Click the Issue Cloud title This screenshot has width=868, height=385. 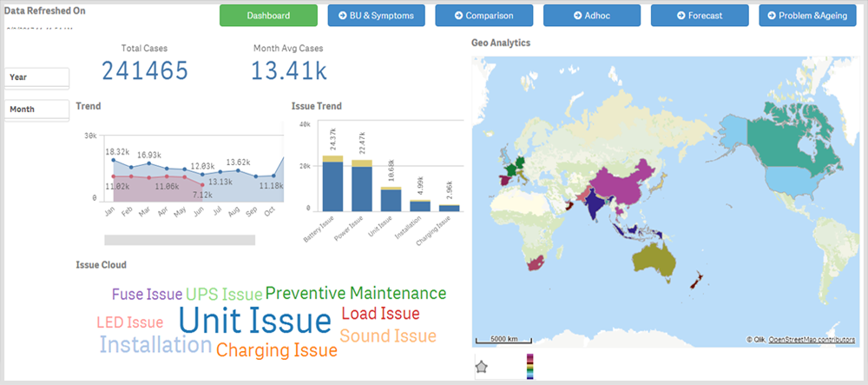coord(101,265)
